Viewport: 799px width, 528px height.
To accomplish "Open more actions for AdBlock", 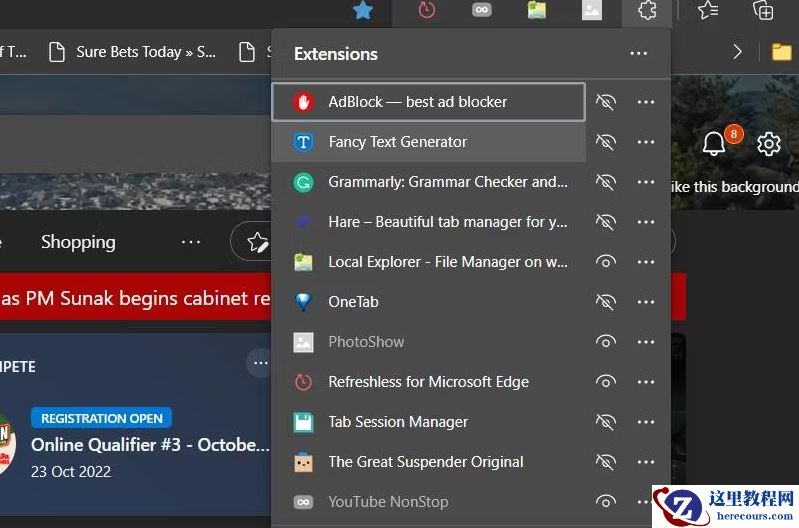I will point(646,102).
